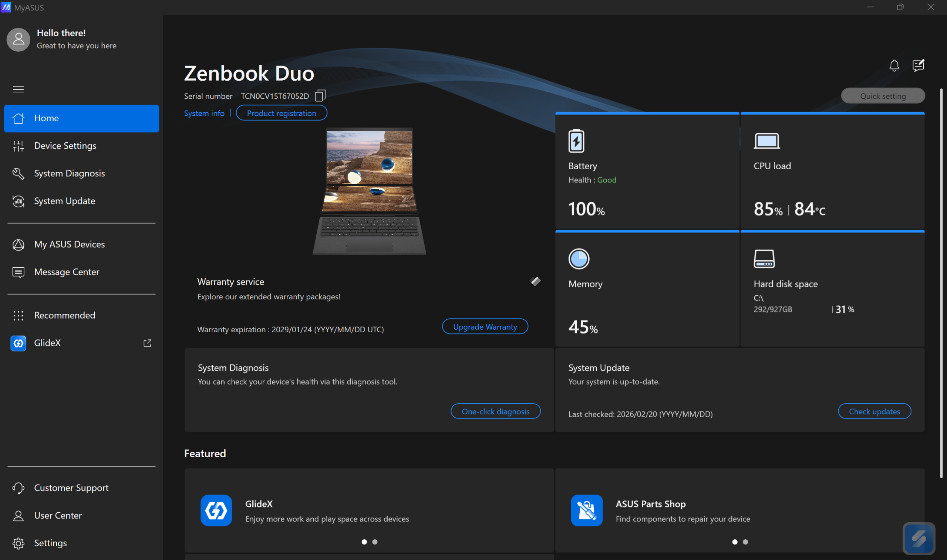Click the ASUS Parts Shop icon
Image resolution: width=947 pixels, height=560 pixels.
click(586, 510)
